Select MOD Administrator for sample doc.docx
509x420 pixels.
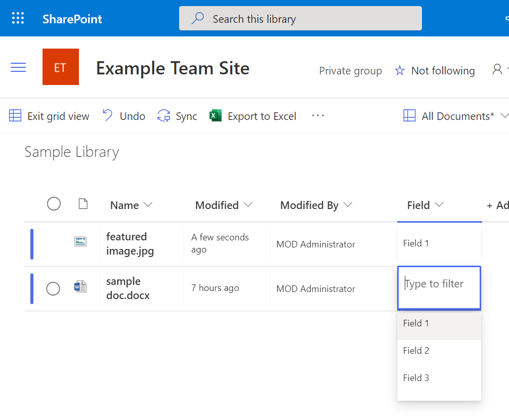333,288
